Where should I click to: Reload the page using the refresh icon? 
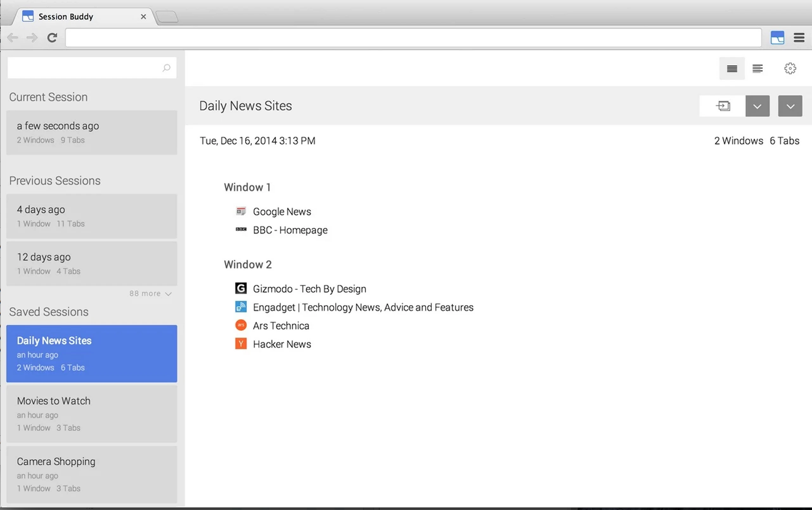(x=52, y=37)
